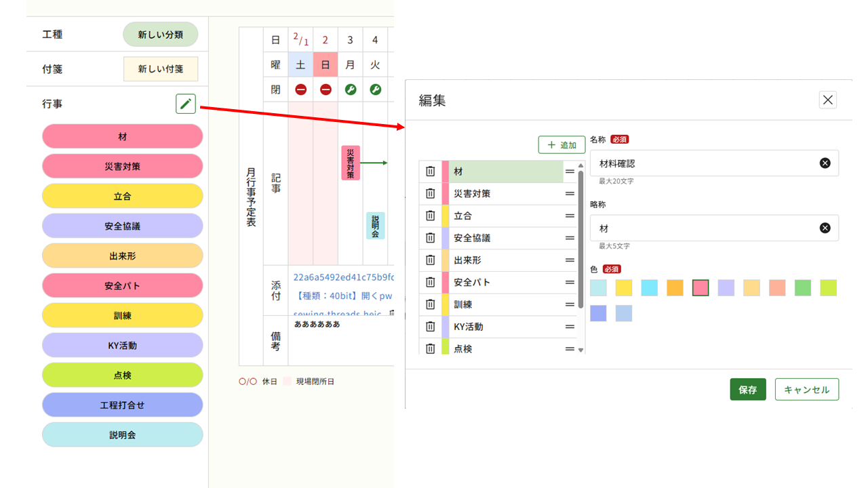Save changes with 保存 button
The height and width of the screenshot is (488, 868).
point(747,390)
